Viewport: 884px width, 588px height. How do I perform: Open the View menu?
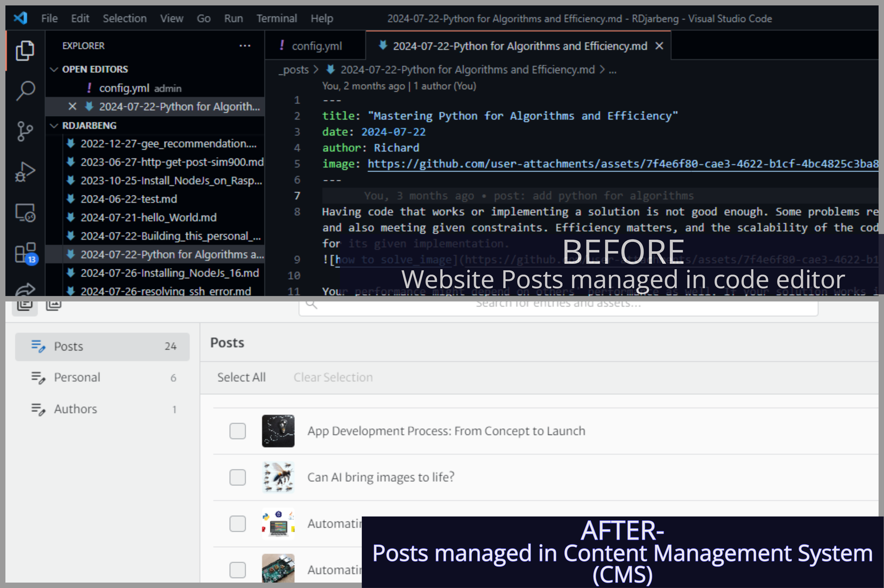(172, 18)
